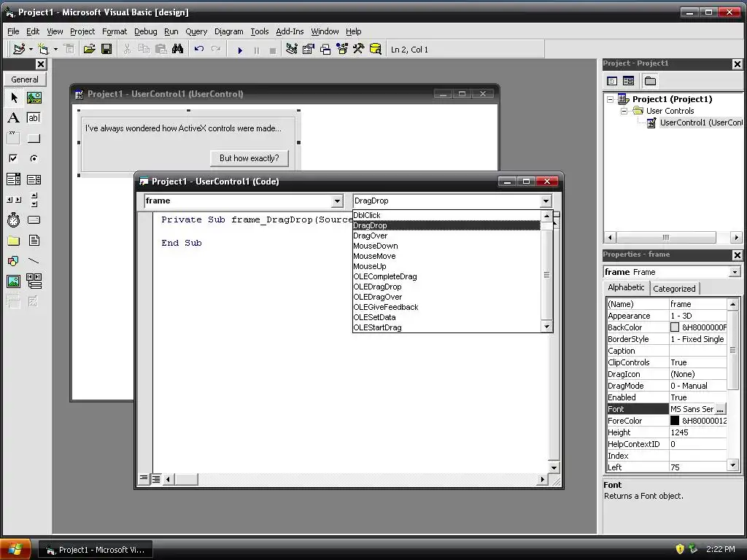
Task: Click the Open Project folder icon
Action: pyautogui.click(x=89, y=49)
